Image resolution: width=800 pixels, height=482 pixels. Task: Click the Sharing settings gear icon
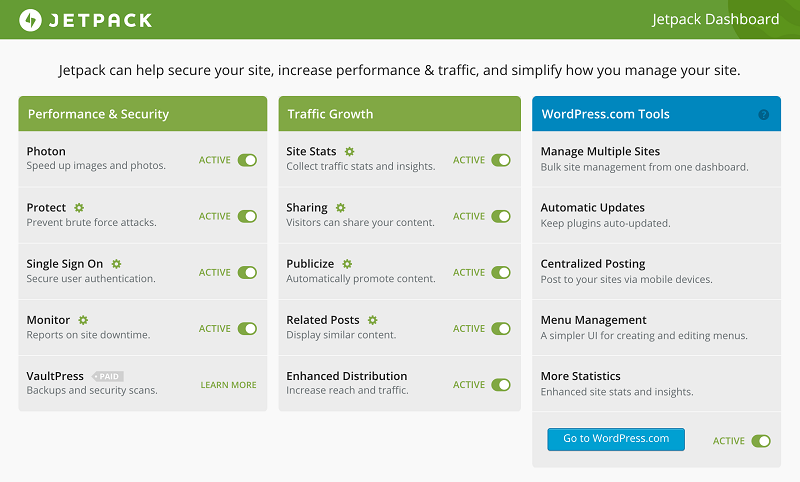(340, 208)
